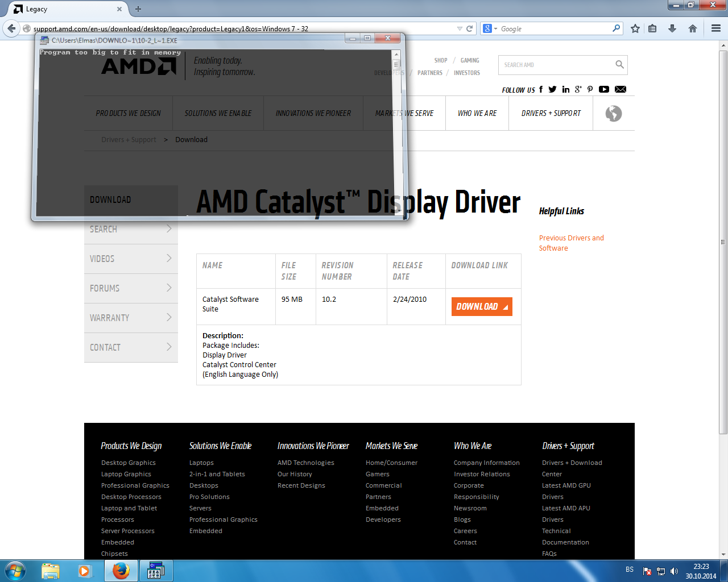This screenshot has height=582, width=728.
Task: Expand the Videos sidebar section
Action: pos(131,259)
